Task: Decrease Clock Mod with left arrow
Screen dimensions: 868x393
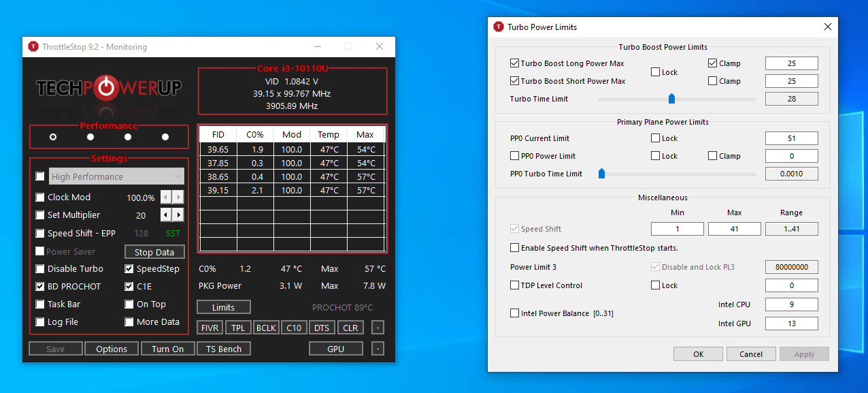Action: [166, 198]
